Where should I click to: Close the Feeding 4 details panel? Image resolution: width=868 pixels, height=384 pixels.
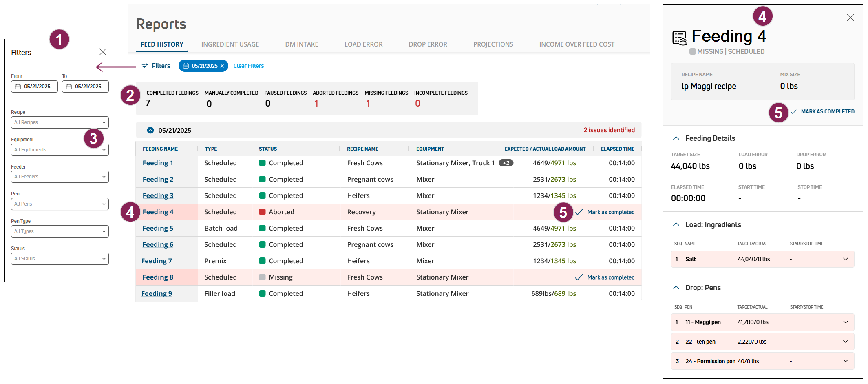(850, 18)
